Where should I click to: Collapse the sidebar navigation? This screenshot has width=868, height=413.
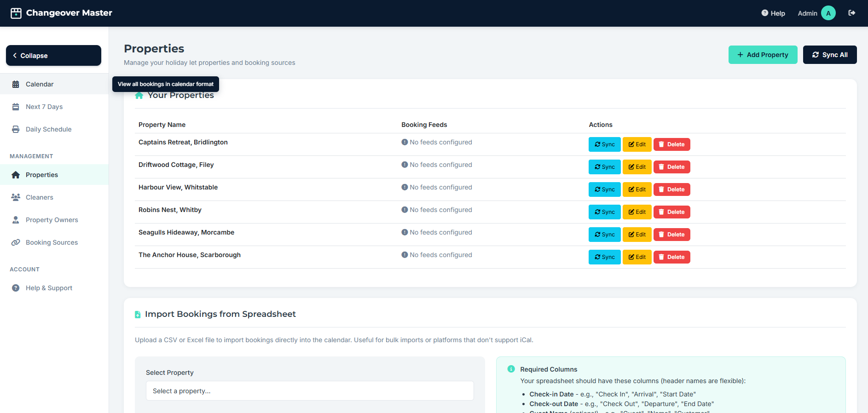point(53,56)
